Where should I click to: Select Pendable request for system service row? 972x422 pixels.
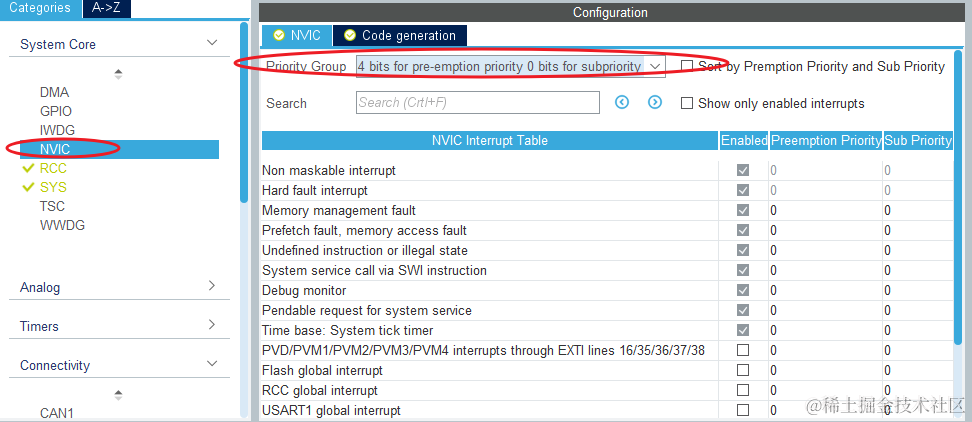click(x=608, y=310)
